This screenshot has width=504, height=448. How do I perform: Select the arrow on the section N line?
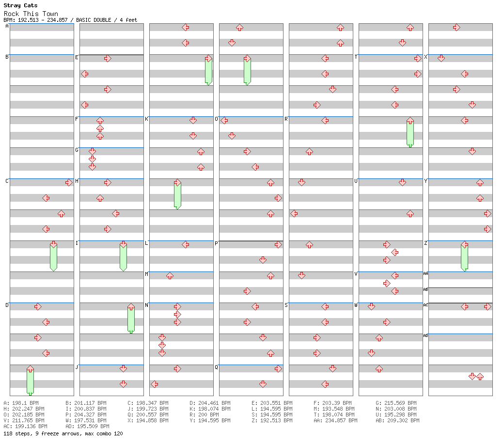coord(177,307)
